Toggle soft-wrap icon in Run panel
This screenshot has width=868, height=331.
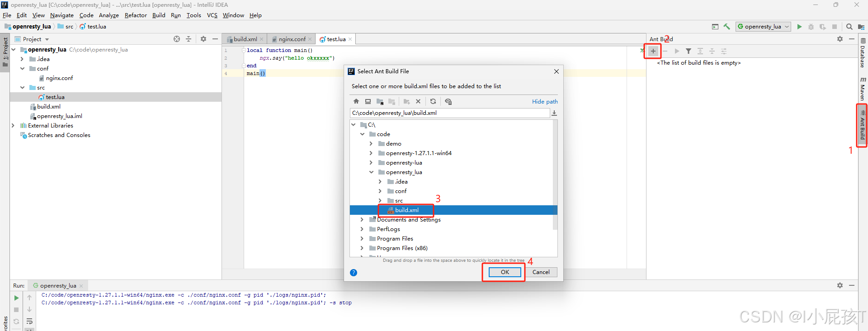coord(29,322)
